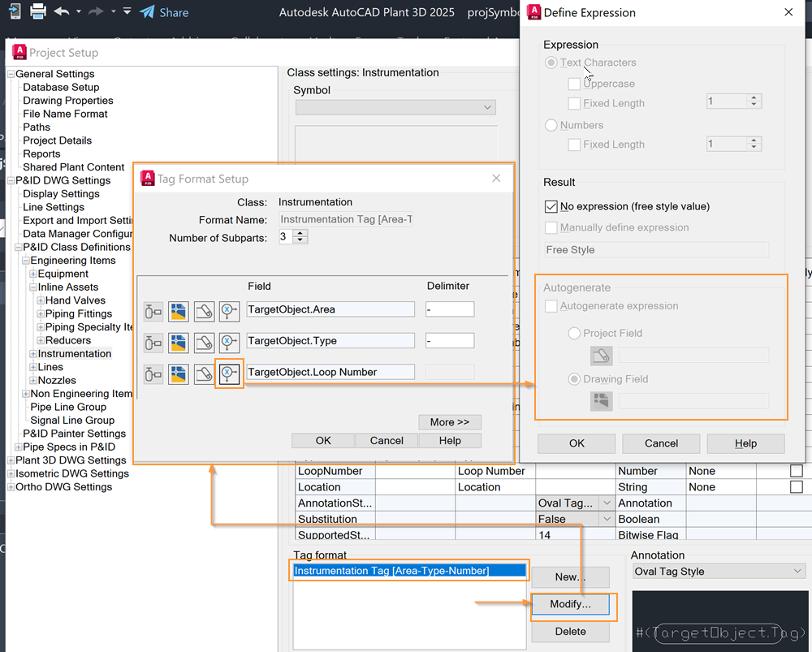Select the Text Characters radio button
This screenshot has width=812, height=652.
point(551,63)
